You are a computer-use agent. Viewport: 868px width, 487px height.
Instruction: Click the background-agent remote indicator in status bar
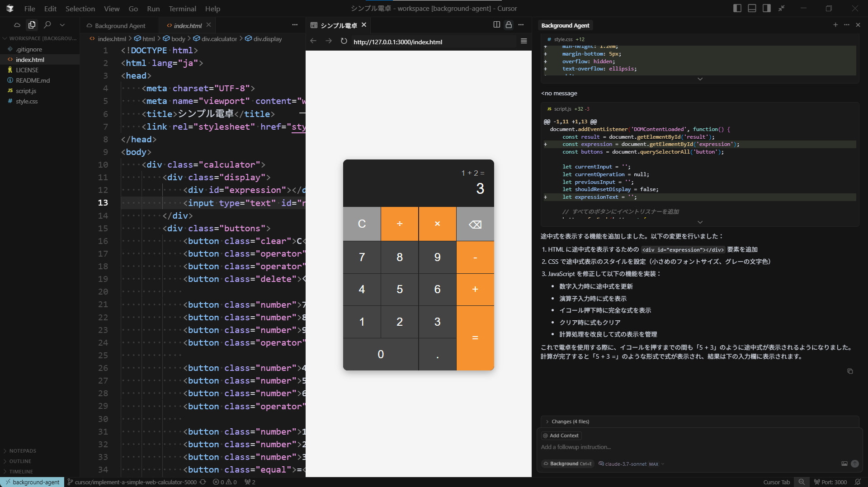[32, 482]
